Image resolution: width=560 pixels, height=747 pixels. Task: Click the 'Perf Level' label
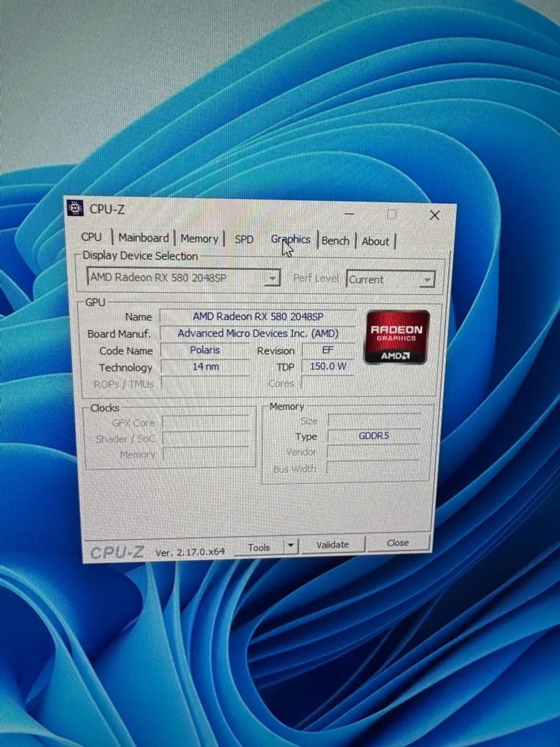click(x=316, y=278)
